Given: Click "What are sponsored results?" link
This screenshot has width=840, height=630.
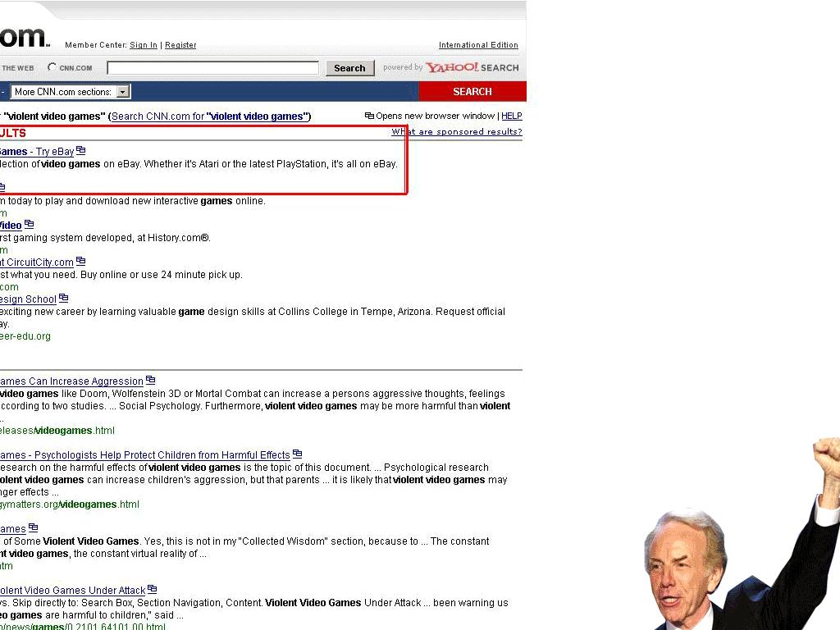Looking at the screenshot, I should click(456, 132).
